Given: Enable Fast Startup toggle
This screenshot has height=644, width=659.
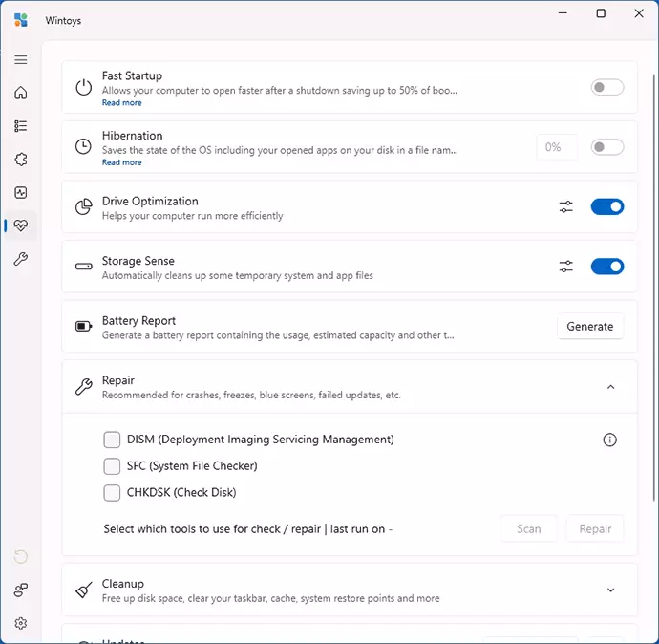Looking at the screenshot, I should 607,87.
